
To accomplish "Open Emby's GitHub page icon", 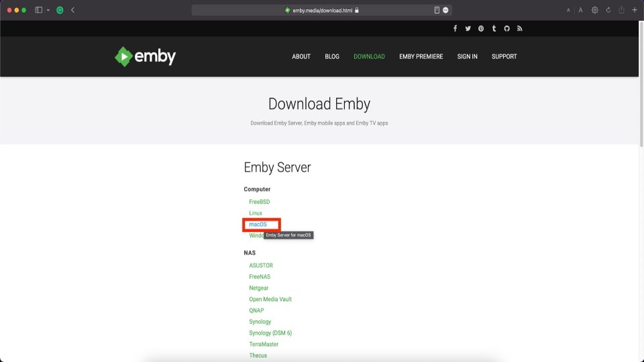I will tap(507, 28).
